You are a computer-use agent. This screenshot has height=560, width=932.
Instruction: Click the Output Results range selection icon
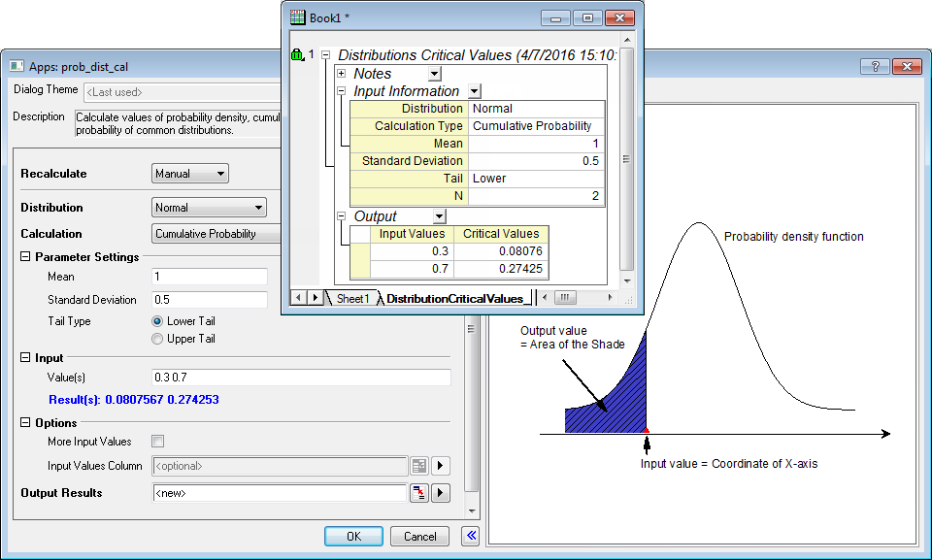pos(419,493)
